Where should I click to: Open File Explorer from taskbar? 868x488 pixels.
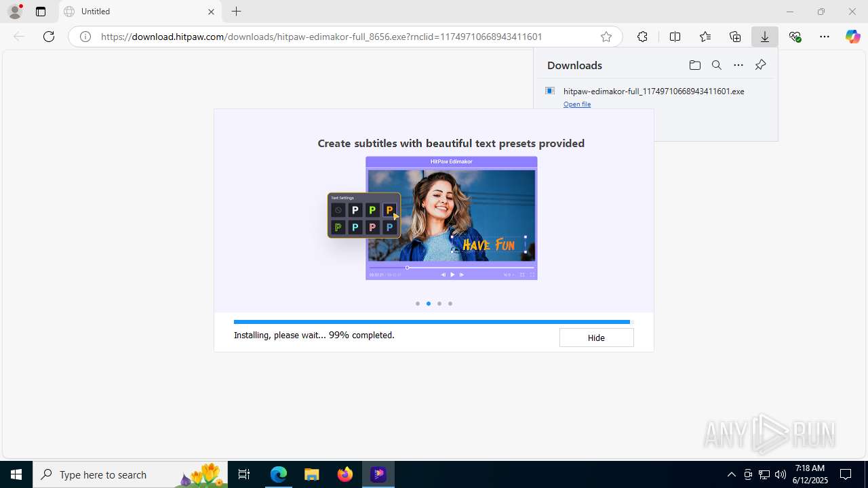click(x=311, y=474)
